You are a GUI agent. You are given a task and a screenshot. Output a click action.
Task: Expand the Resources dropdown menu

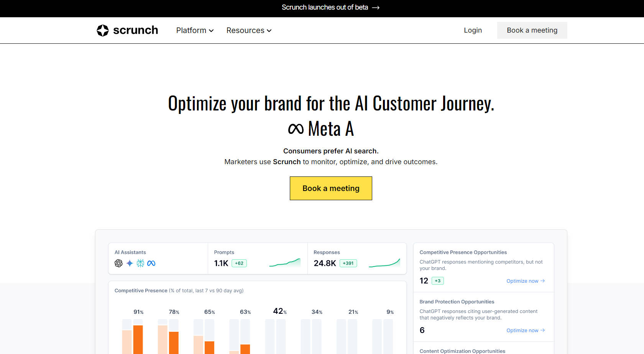249,30
